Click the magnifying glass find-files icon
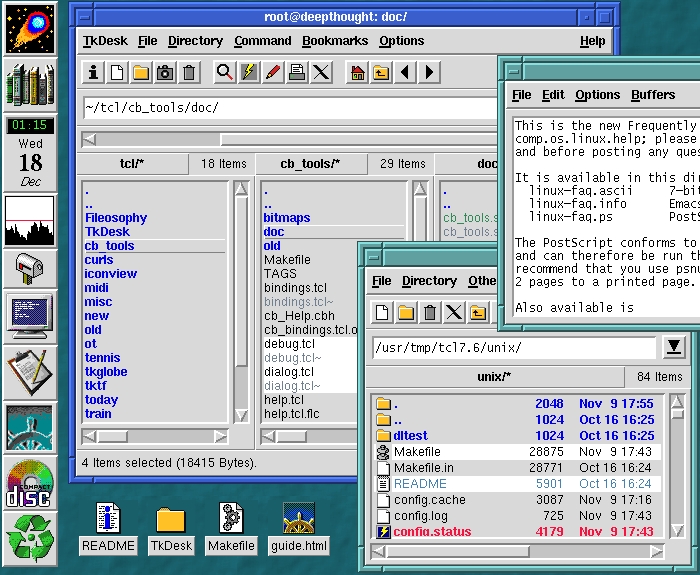Image resolution: width=700 pixels, height=575 pixels. click(225, 72)
